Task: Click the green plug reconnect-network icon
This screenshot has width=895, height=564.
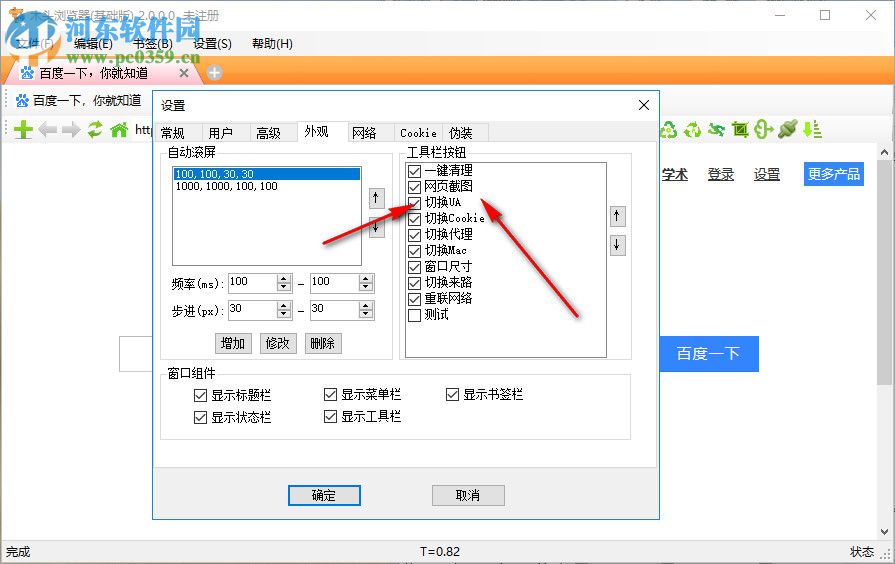Action: tap(787, 130)
